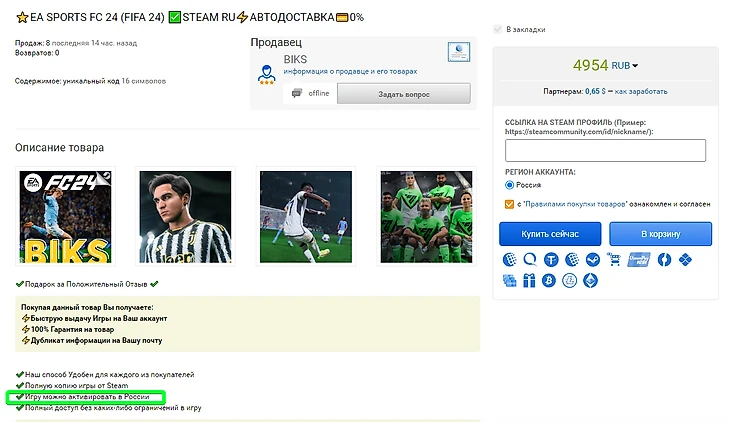Click the Steam profile link input field

(x=605, y=150)
